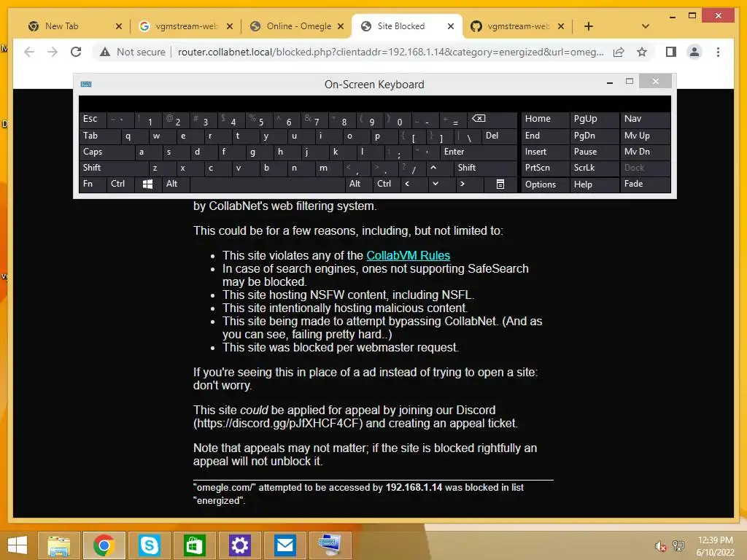This screenshot has height=560, width=747.
Task: Open PC Settings gear from taskbar
Action: (239, 545)
